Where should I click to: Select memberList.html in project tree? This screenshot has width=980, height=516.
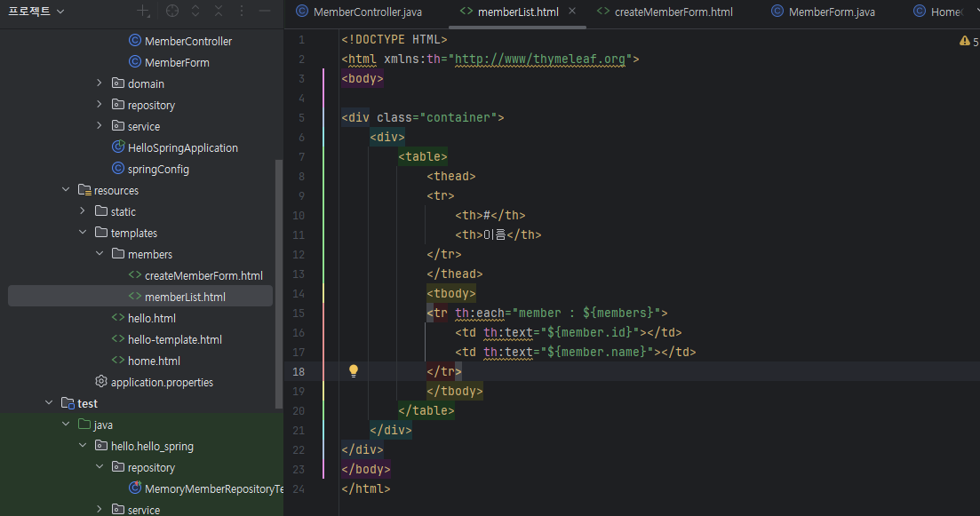185,297
